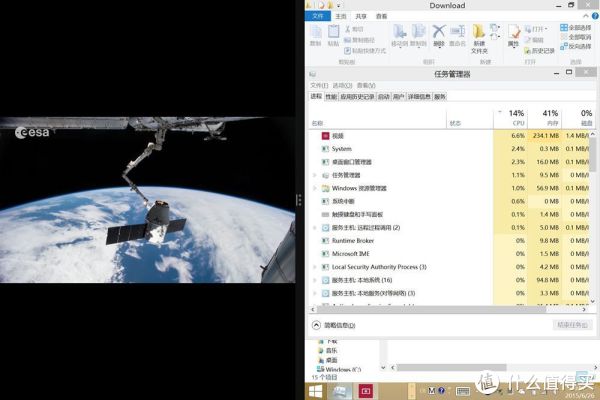Viewport: 600px width, 400px height.
Task: Click the End task button in Task Manager
Action: coord(572,325)
